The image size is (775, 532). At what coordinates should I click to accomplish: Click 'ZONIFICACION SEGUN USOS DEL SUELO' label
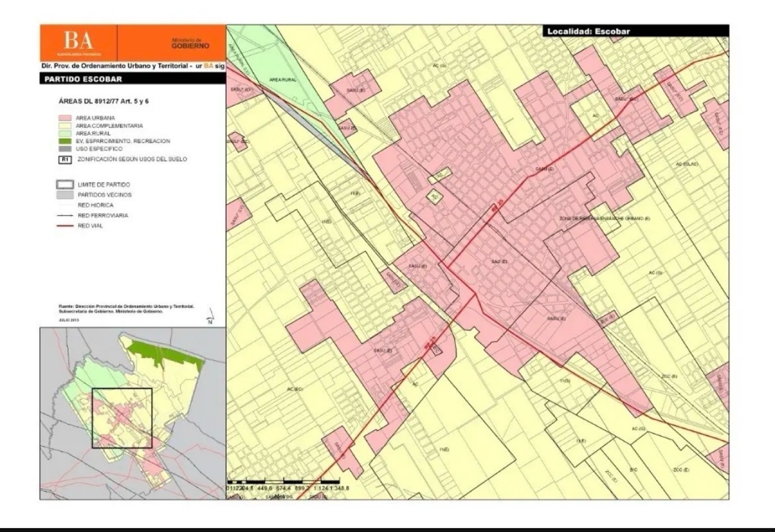tap(132, 159)
